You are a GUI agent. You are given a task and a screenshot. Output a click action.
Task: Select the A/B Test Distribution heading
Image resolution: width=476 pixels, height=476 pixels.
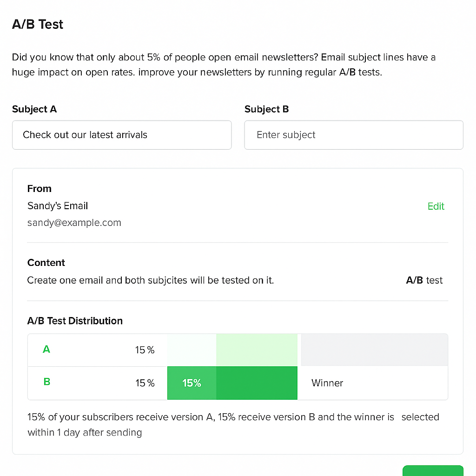(x=75, y=321)
